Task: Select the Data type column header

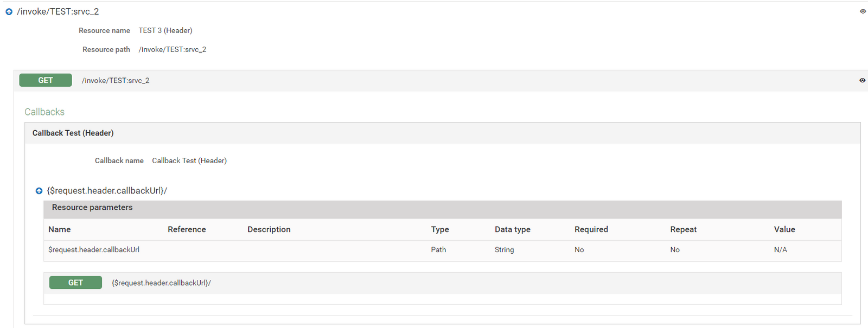Action: pyautogui.click(x=512, y=229)
